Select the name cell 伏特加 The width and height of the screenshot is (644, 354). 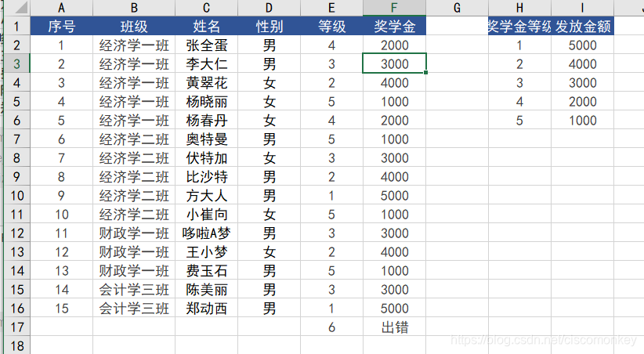[207, 158]
